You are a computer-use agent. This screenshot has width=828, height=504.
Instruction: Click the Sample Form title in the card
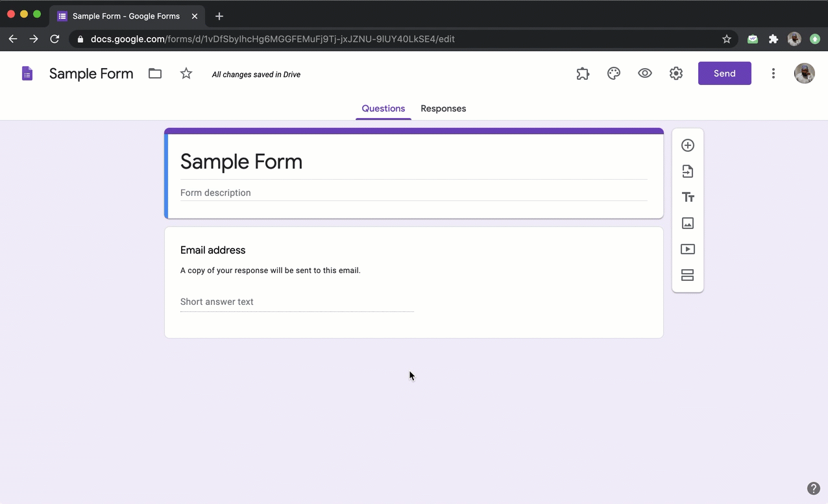(241, 162)
